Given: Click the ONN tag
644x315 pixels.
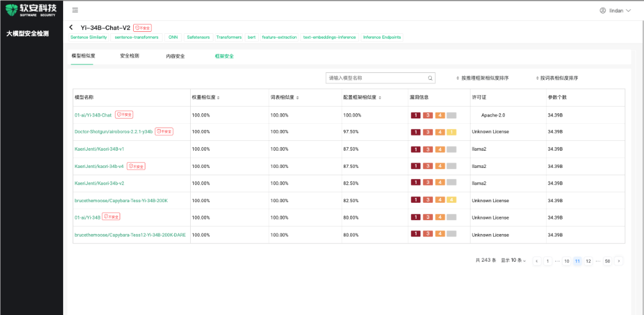Looking at the screenshot, I should click(172, 37).
